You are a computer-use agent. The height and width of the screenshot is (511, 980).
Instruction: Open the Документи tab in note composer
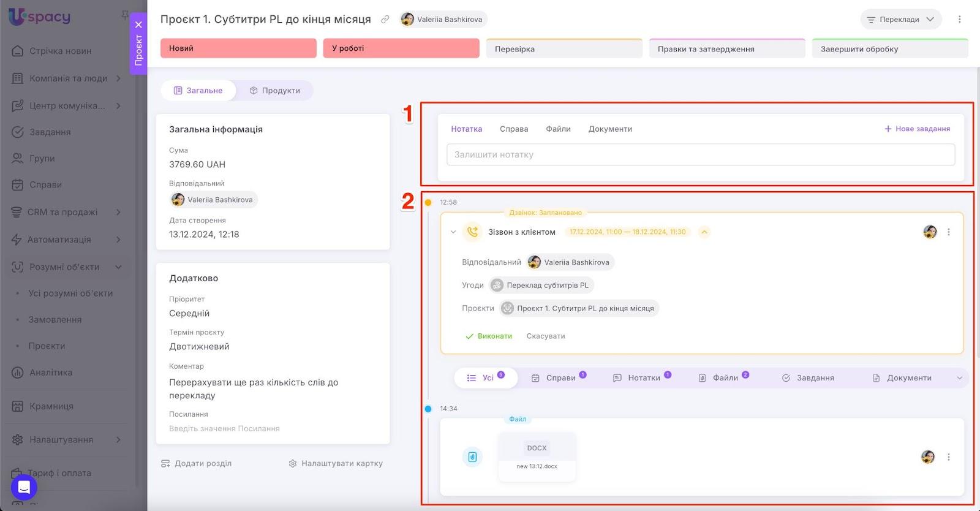[610, 129]
